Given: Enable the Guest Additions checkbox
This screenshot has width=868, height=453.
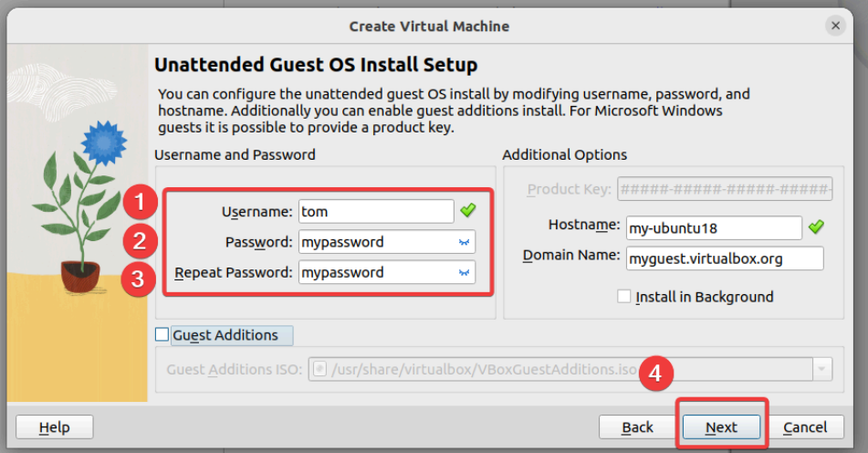Looking at the screenshot, I should [162, 334].
